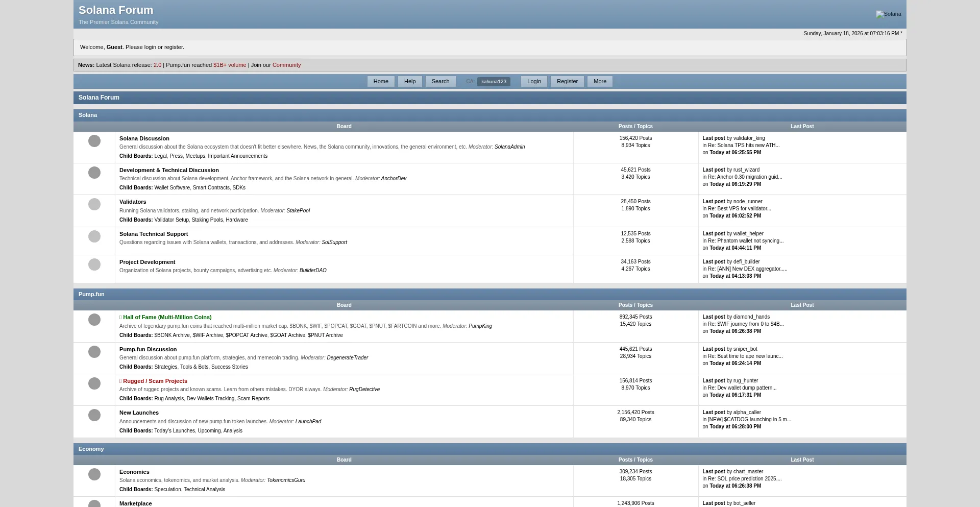Open alpha_caller's user profile
The width and height of the screenshot is (980, 507).
pos(747,413)
